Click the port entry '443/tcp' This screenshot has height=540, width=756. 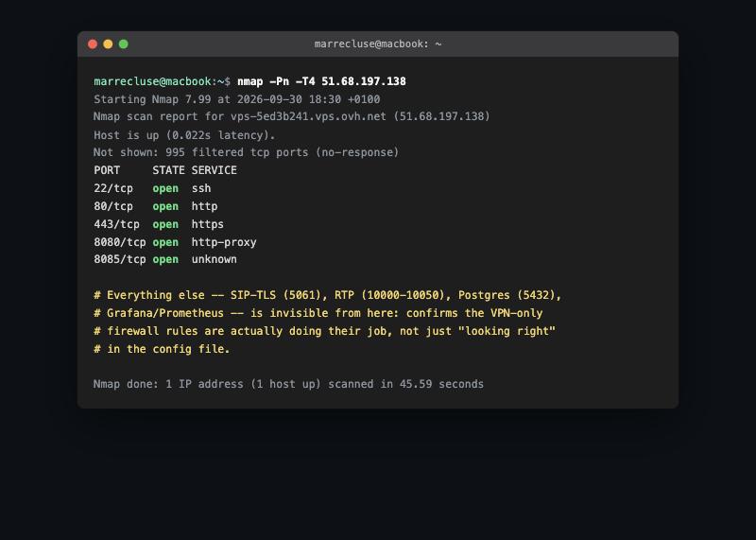pos(116,224)
